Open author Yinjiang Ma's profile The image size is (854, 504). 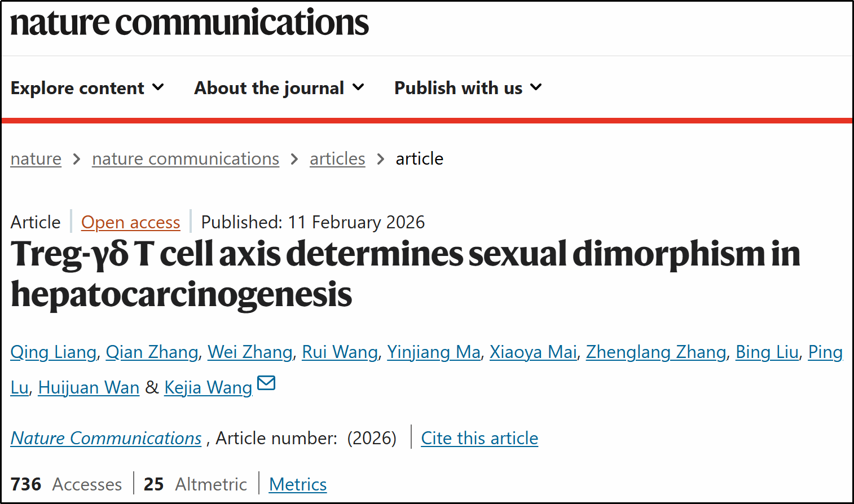[433, 352]
